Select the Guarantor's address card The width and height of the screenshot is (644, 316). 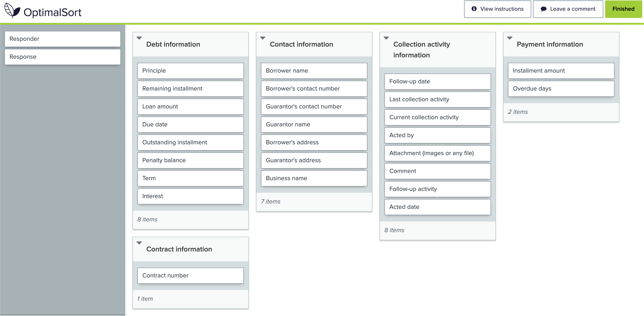[314, 160]
